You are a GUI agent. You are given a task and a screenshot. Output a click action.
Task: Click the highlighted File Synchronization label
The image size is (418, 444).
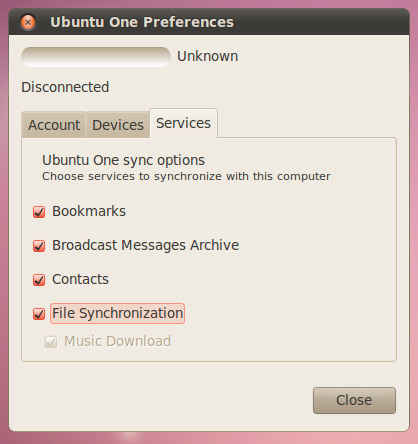117,313
